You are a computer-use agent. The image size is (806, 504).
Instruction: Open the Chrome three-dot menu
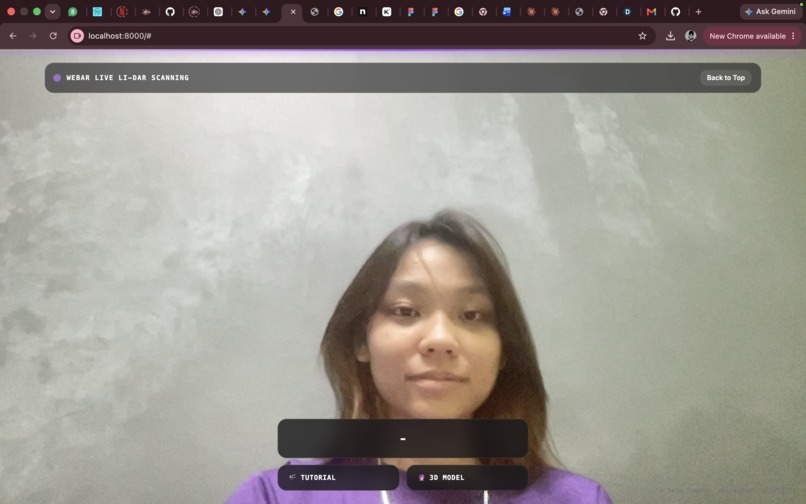click(x=793, y=36)
